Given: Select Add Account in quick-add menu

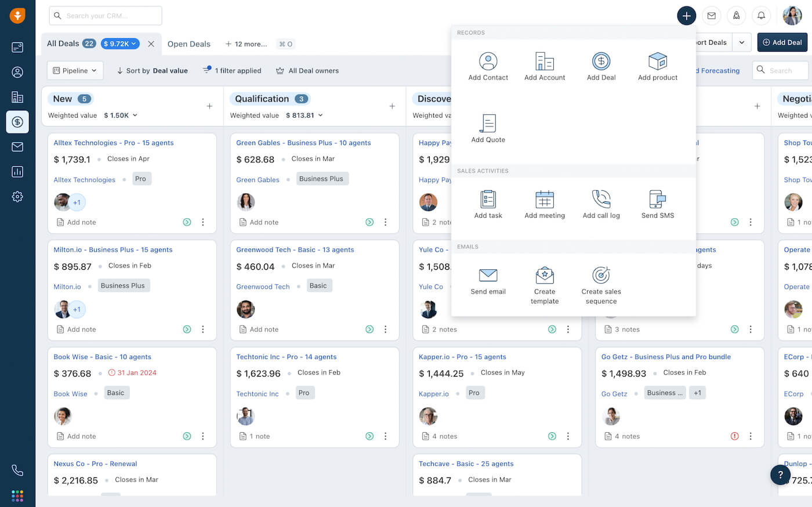Looking at the screenshot, I should click(x=544, y=61).
